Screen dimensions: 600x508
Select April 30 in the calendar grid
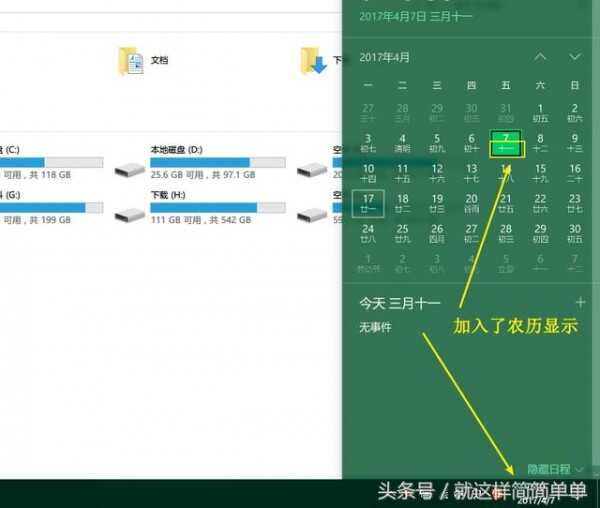coord(574,233)
